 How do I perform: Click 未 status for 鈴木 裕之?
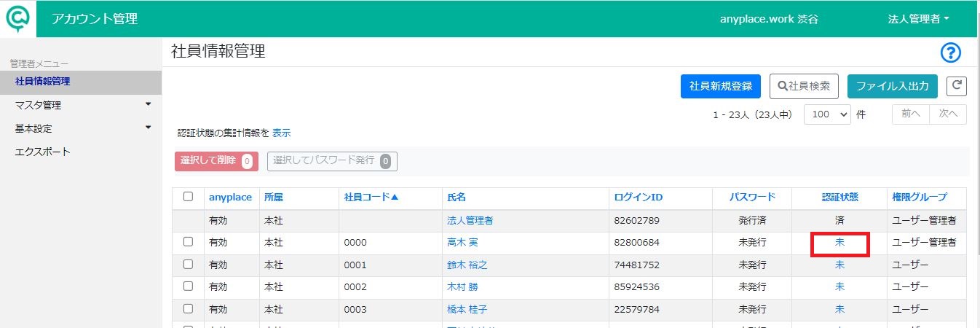click(x=839, y=265)
